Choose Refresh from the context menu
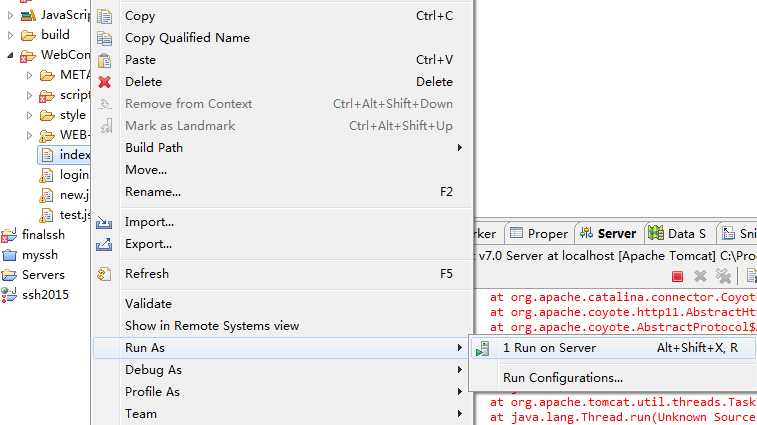 pos(281,274)
